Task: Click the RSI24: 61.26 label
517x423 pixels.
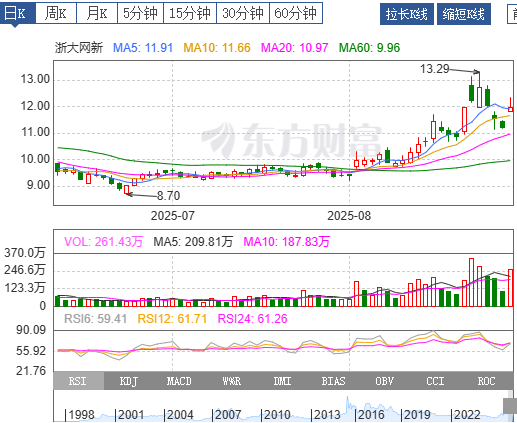Action: 252,319
